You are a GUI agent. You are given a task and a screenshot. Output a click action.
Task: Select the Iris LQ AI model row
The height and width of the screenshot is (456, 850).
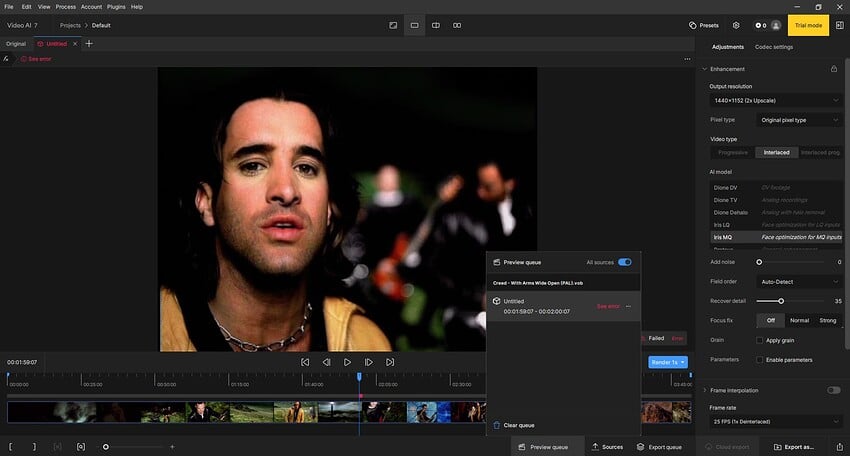click(776, 224)
